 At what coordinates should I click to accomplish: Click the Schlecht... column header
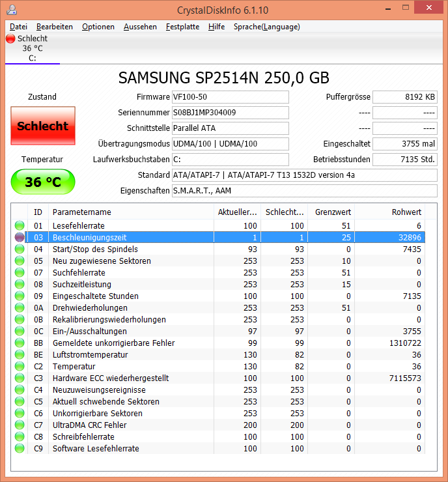(284, 212)
